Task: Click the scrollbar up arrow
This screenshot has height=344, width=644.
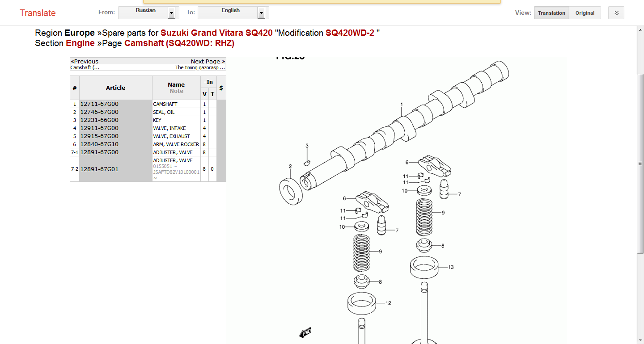Action: (640, 29)
